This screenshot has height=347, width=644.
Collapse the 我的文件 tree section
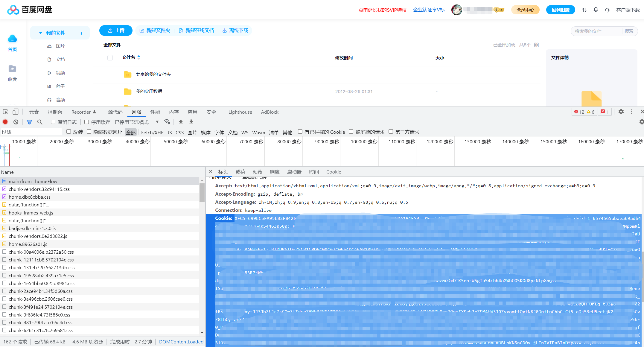pyautogui.click(x=40, y=33)
